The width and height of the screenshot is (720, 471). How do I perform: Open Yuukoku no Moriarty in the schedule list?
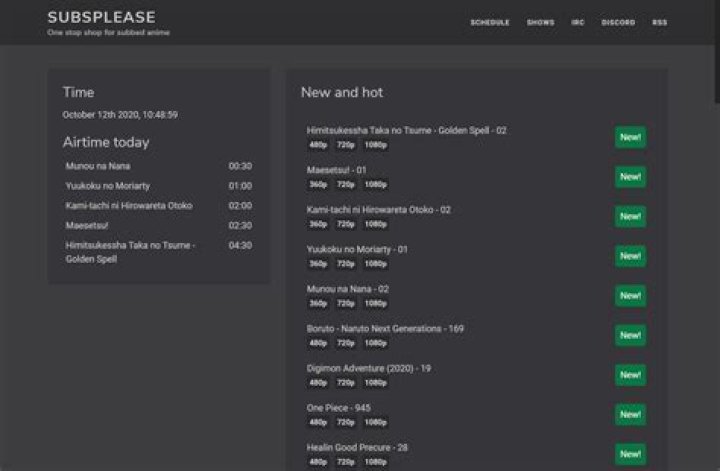click(108, 186)
